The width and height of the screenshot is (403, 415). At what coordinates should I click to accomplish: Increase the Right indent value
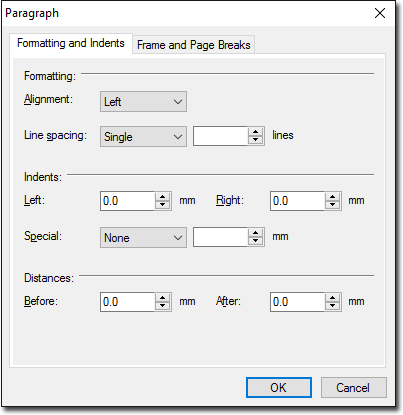click(332, 197)
